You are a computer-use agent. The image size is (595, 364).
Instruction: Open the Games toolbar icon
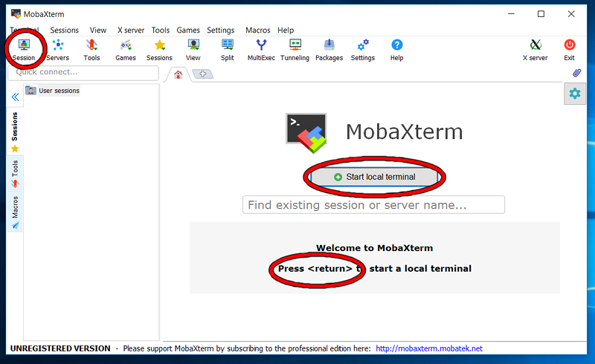point(126,50)
